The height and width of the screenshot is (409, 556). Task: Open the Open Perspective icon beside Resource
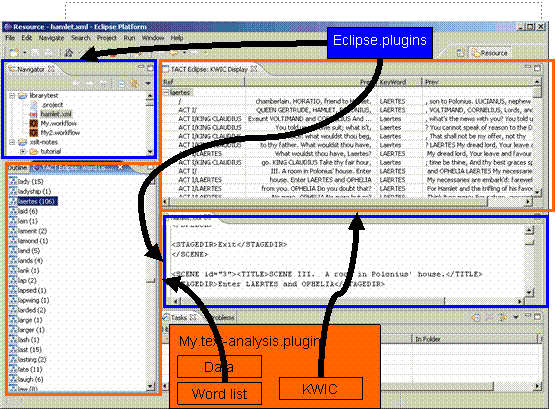461,53
